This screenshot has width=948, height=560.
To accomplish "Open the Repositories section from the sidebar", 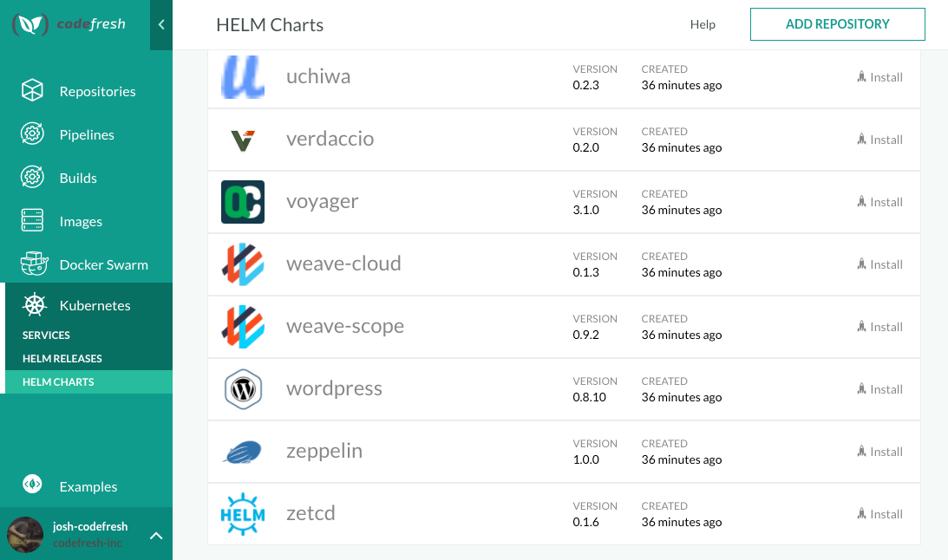I will point(33,91).
